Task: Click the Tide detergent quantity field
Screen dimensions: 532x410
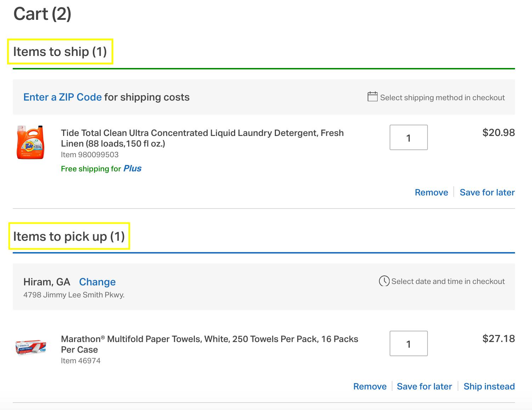Action: click(408, 137)
